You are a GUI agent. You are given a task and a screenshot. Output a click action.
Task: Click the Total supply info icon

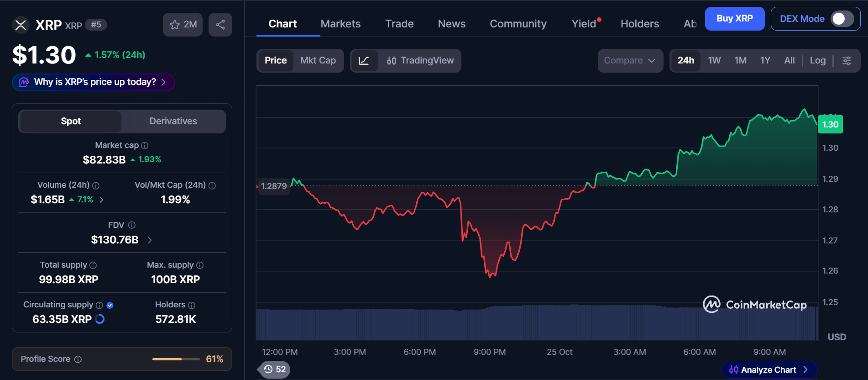tap(93, 265)
